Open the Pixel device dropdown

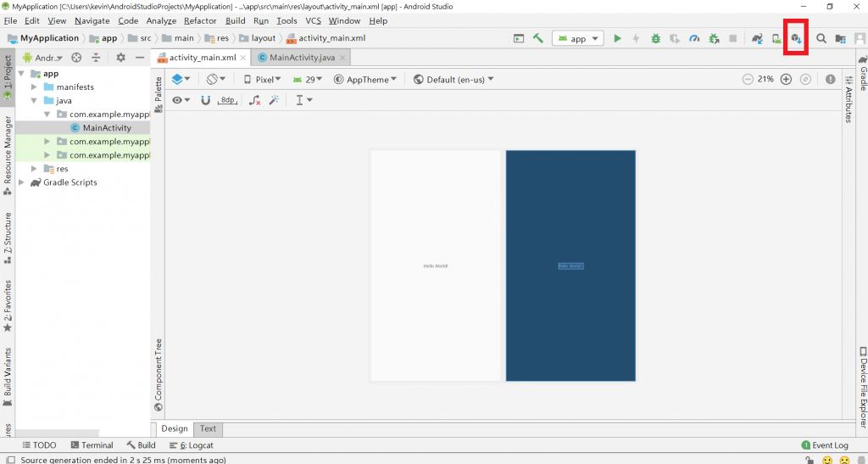point(263,79)
